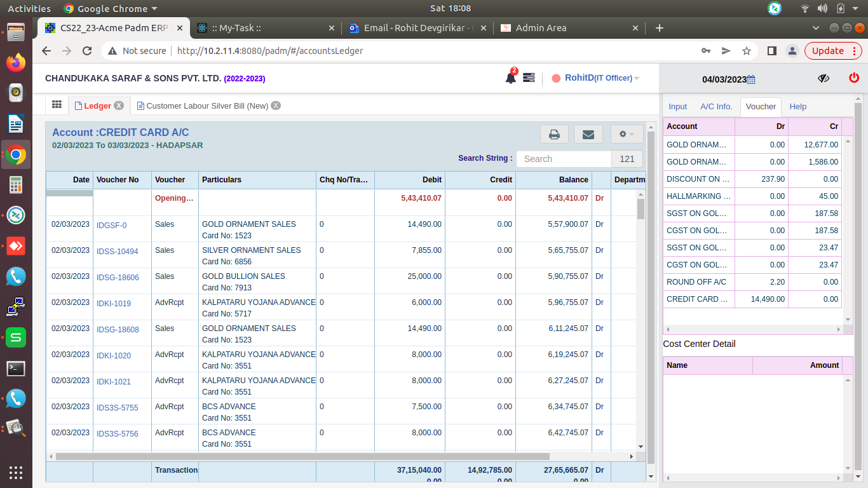Open voucher link IDSG-18608
The width and height of the screenshot is (868, 488).
(118, 330)
